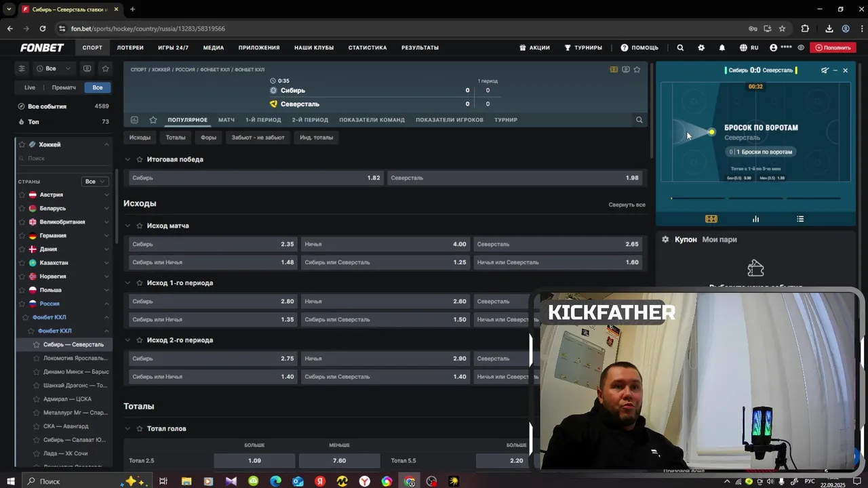Select Тотал 2.5 Больше odds 1.09
Image resolution: width=868 pixels, height=488 pixels.
tap(254, 461)
